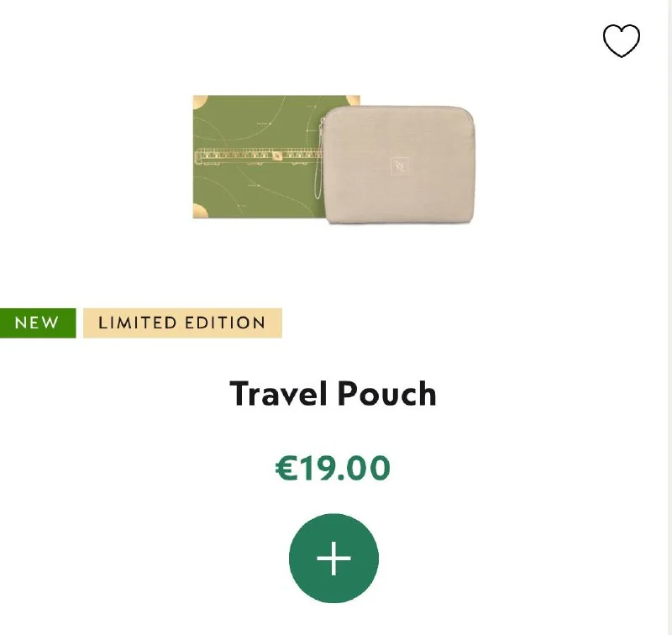Add Travel Pouch to basket with plus button
The image size is (672, 635).
coord(333,558)
